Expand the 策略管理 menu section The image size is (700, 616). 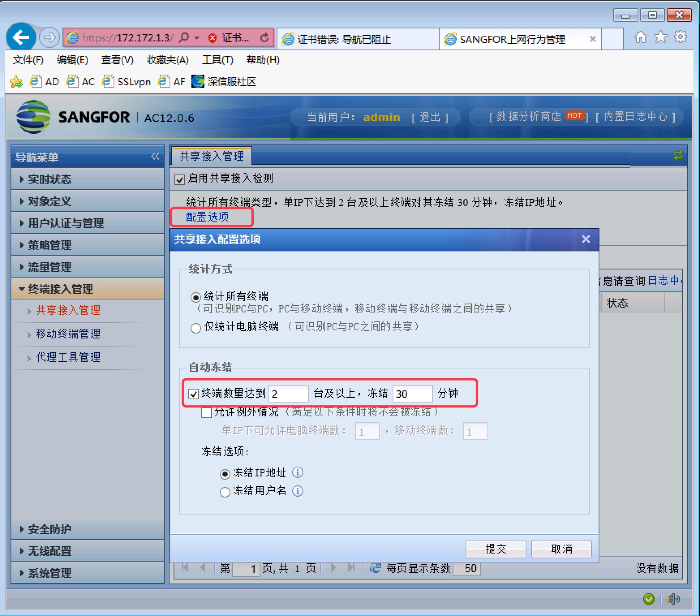coord(88,245)
